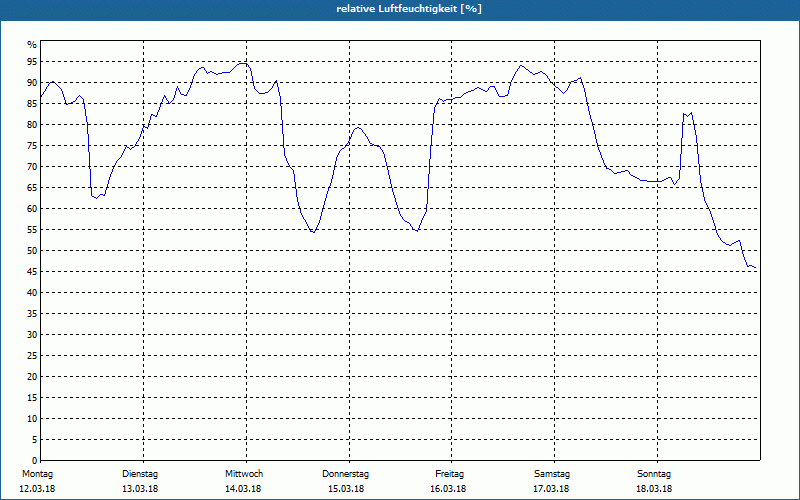
Task: Click the y-axis value '75'
Action: (32, 145)
